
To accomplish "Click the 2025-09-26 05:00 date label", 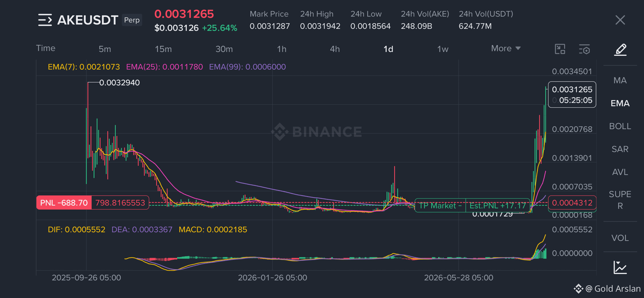I will coord(86,278).
